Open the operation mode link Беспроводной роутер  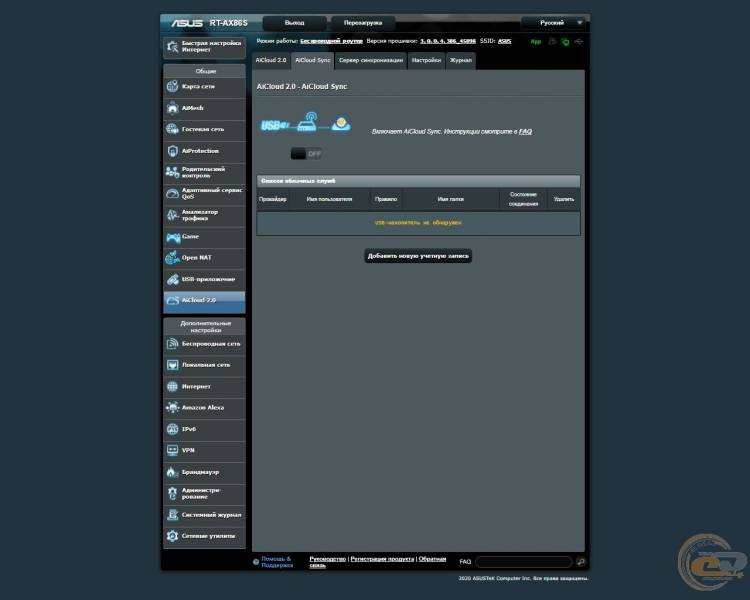(x=331, y=41)
